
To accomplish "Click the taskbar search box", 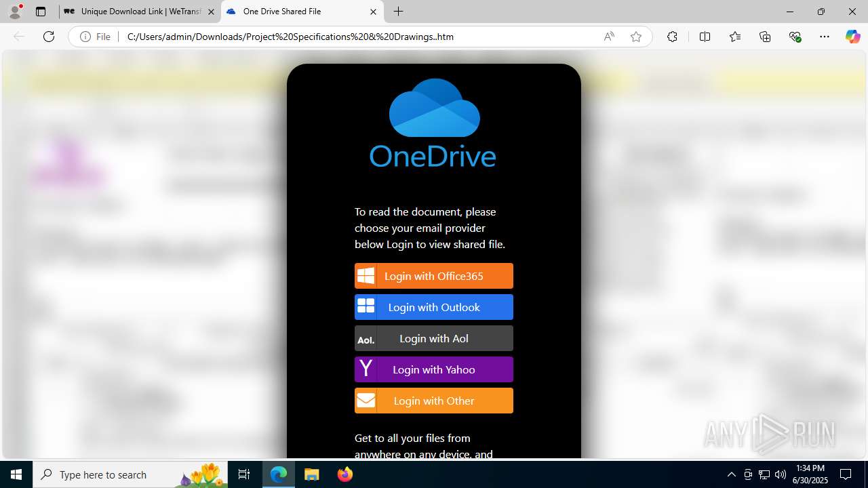I will point(130,474).
